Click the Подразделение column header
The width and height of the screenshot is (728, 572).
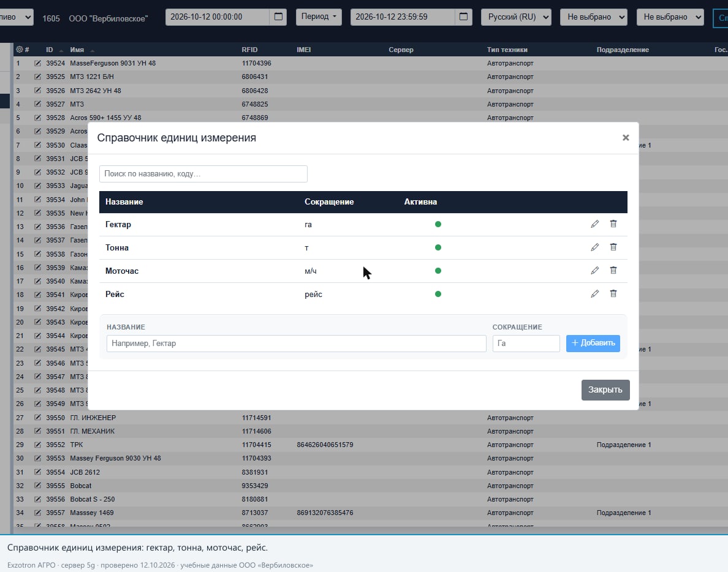(x=623, y=50)
